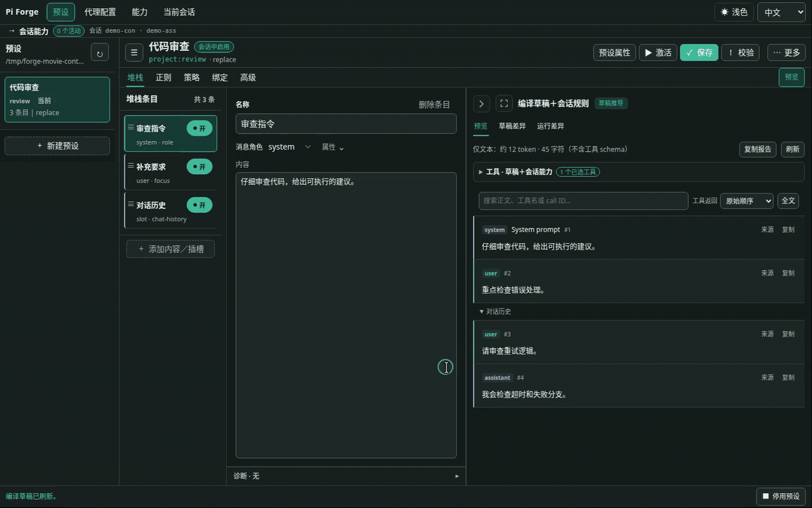
Task: Open the 当前会话 navigation tab
Action: click(x=179, y=12)
